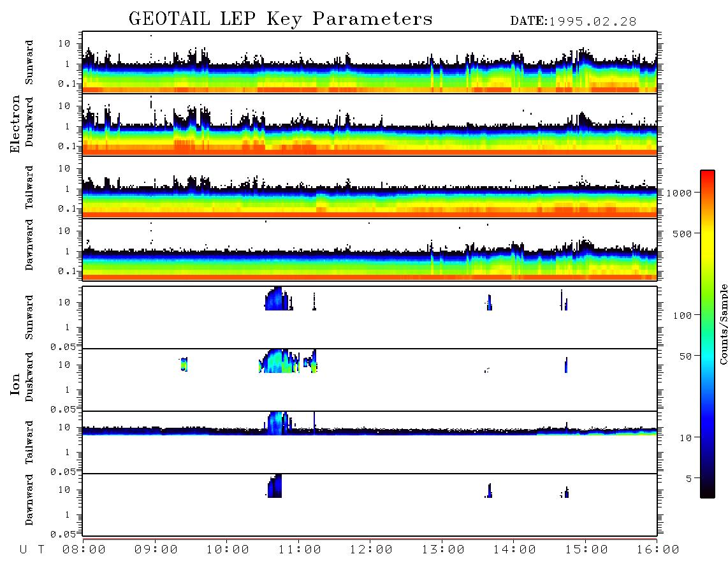Click the 'U T' axis label
The height and width of the screenshot is (561, 728).
[x=33, y=550]
